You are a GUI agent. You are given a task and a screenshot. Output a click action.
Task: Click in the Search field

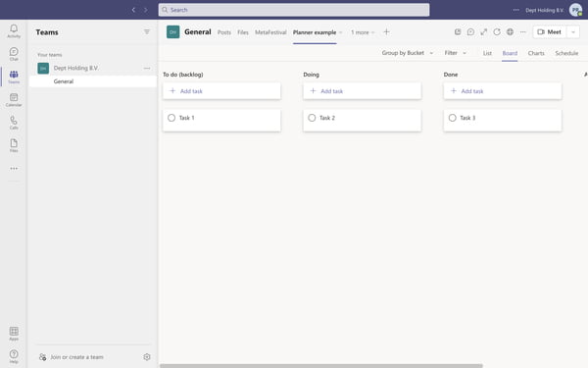tap(294, 10)
